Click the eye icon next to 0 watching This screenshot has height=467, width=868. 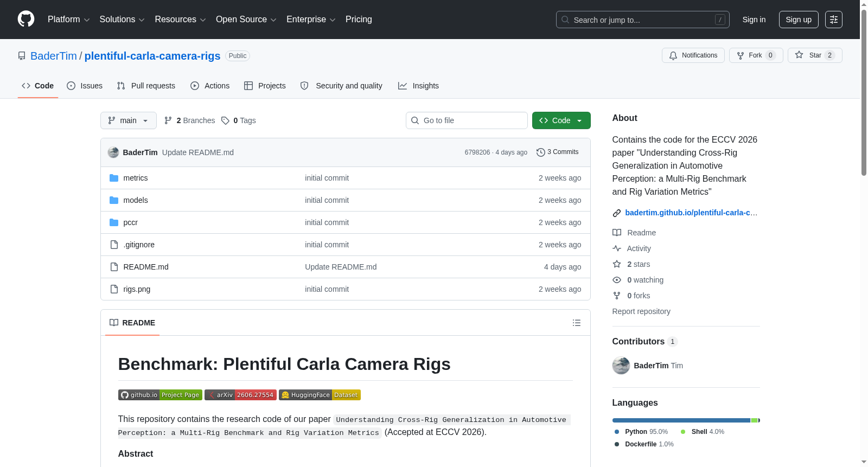[617, 280]
